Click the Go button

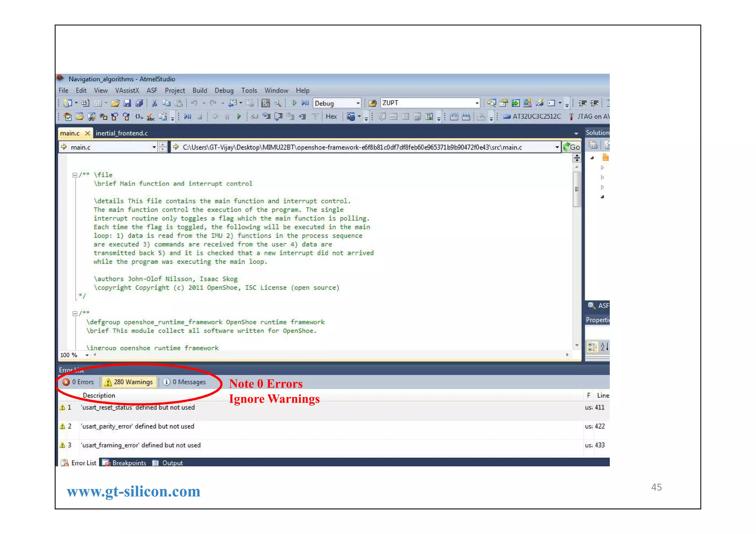coord(571,147)
